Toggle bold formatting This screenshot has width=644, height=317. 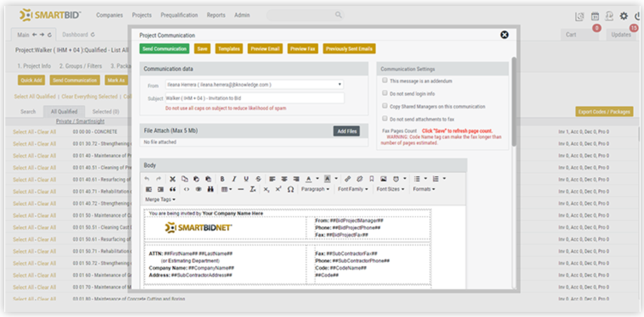click(222, 179)
